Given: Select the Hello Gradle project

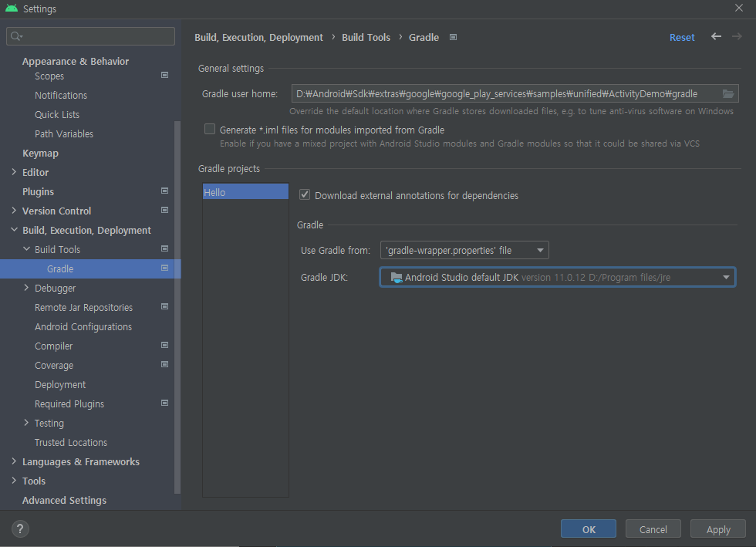Looking at the screenshot, I should point(245,192).
